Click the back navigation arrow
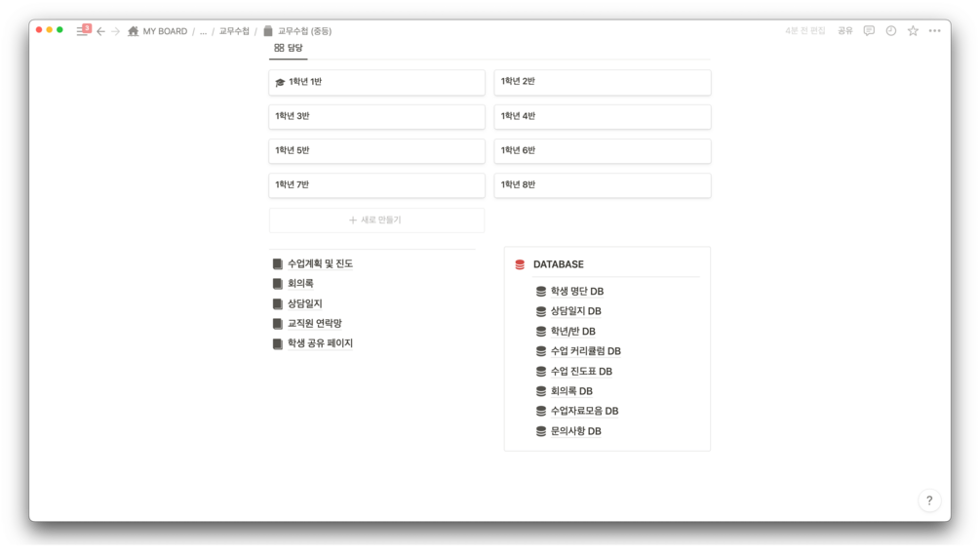Screen dimensions: 980x560 (100, 31)
